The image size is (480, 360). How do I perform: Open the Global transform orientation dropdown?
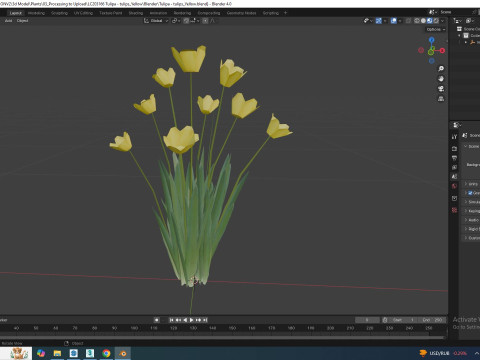(x=156, y=21)
